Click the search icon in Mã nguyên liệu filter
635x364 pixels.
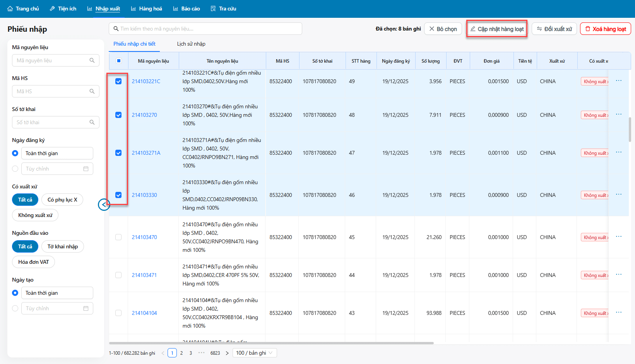tap(92, 60)
